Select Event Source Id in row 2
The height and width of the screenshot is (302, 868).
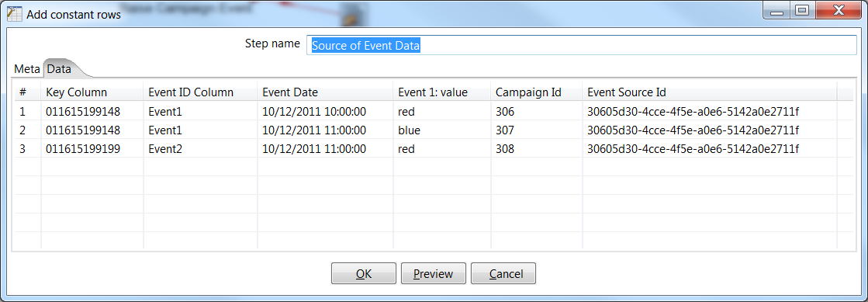(710, 130)
